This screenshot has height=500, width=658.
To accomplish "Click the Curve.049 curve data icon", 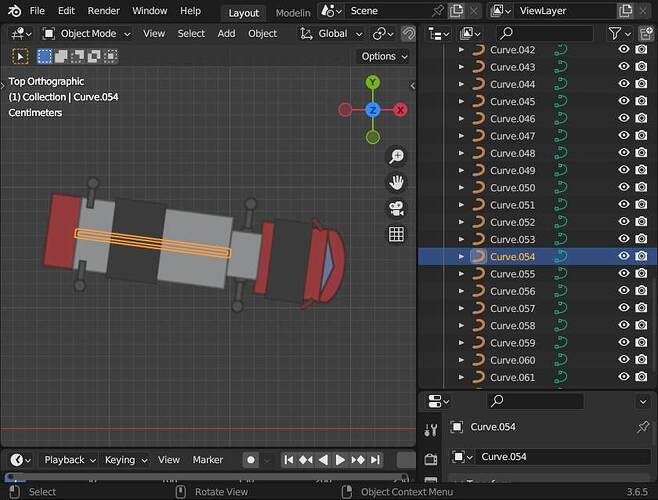I will [561, 170].
